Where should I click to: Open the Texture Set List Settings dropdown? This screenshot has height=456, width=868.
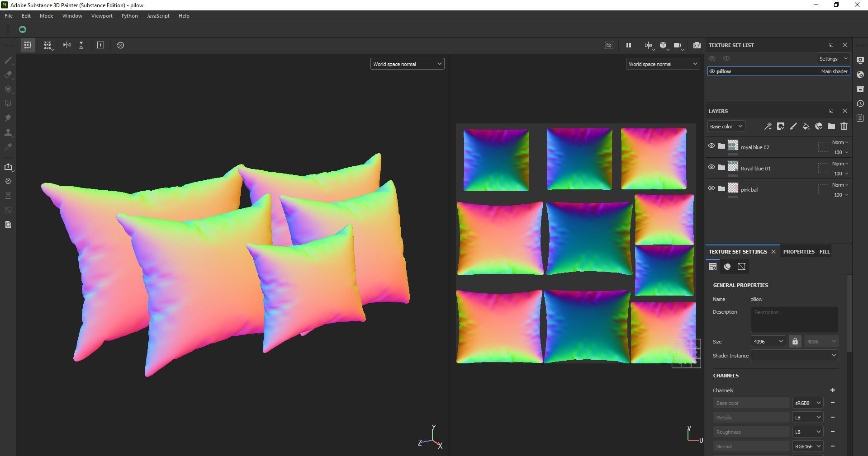click(x=833, y=59)
